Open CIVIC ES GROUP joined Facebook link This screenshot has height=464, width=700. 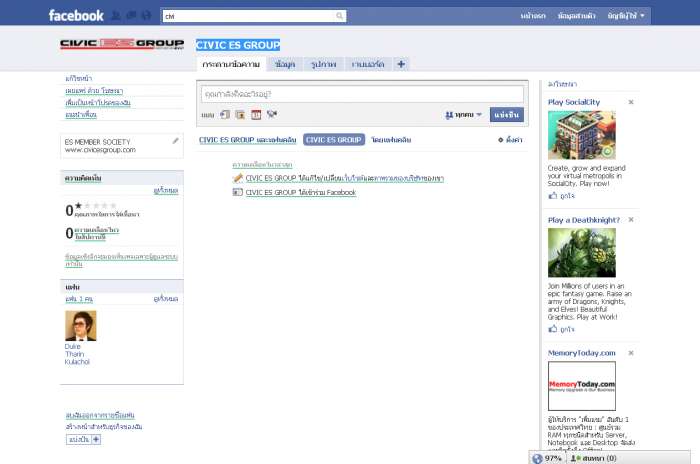(x=300, y=192)
